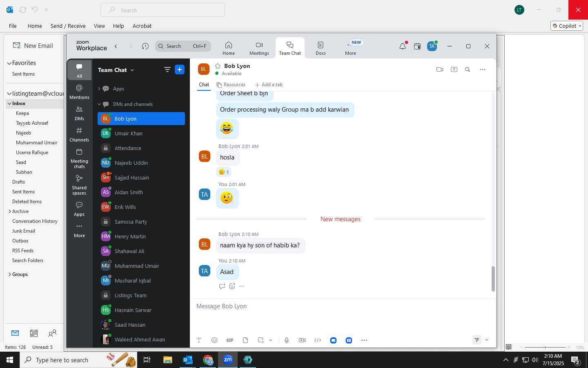Go back using Zoom back arrow
The image size is (588, 368).
pyautogui.click(x=116, y=46)
